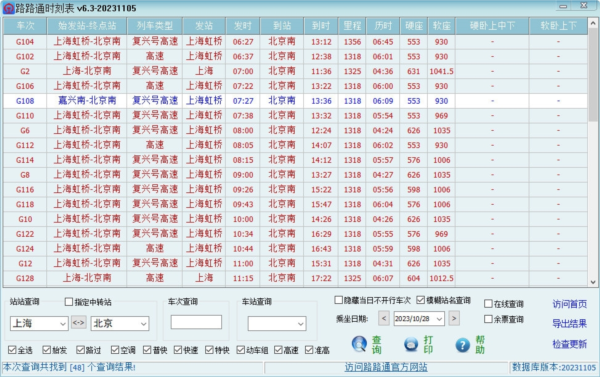Open the 北京 destination station dropdown
Screen dimensions: 600x377
point(144,324)
